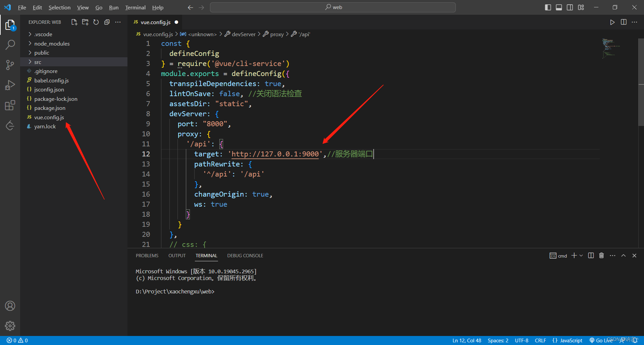The width and height of the screenshot is (644, 345).
Task: Click New File icon in Explorer header
Action: (x=74, y=22)
